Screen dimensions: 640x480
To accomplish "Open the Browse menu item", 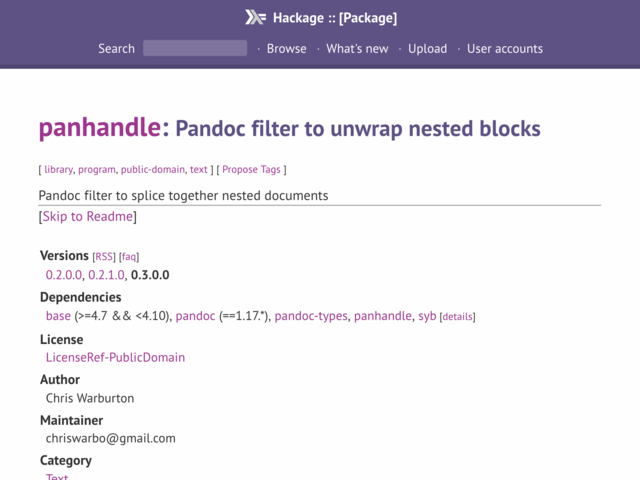I will (x=287, y=49).
